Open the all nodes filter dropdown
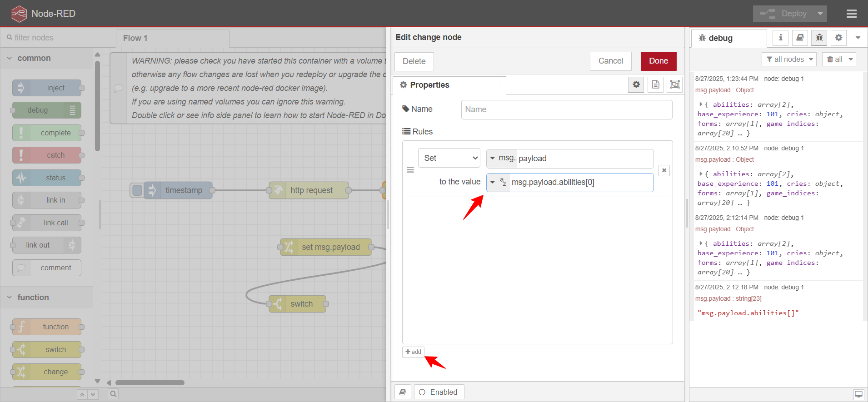The image size is (868, 402). tap(789, 60)
